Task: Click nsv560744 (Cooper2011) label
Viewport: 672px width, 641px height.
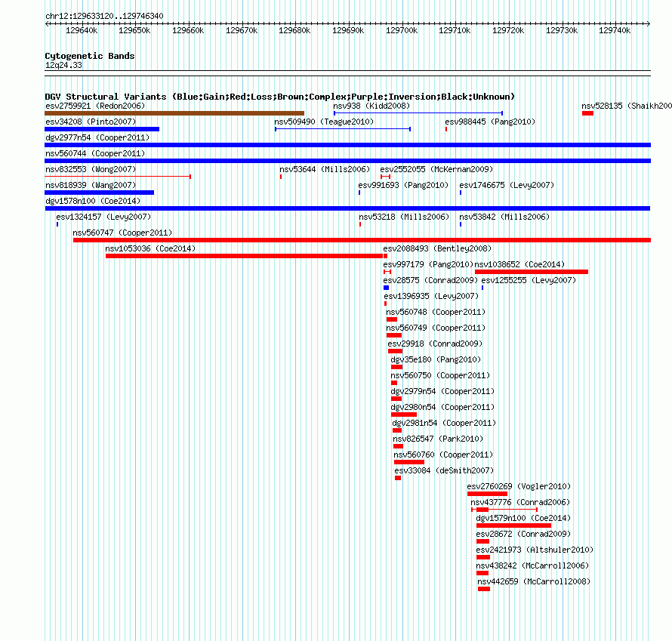Action: (x=95, y=153)
